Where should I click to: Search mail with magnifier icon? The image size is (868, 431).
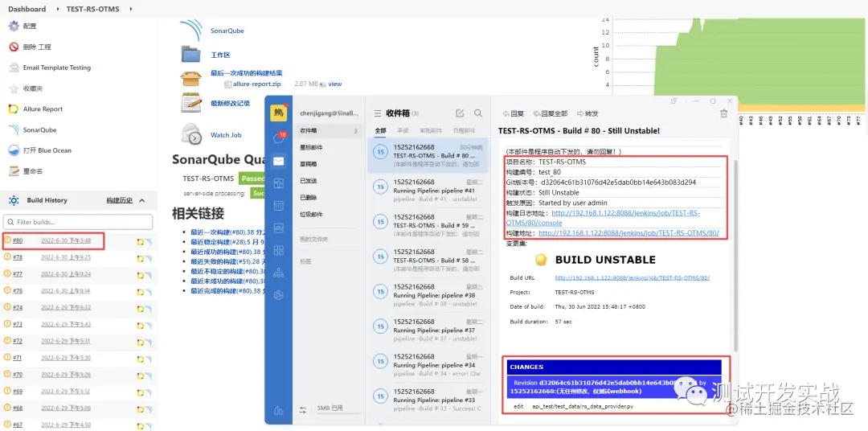pyautogui.click(x=478, y=113)
